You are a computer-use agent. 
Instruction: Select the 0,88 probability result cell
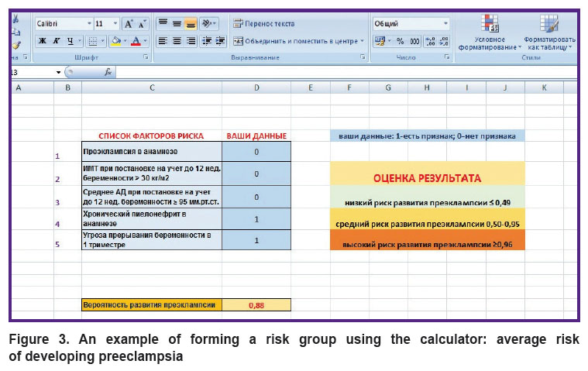click(256, 305)
